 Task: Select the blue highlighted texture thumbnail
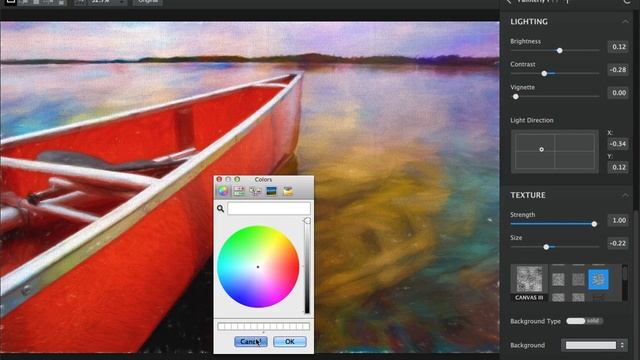click(598, 280)
